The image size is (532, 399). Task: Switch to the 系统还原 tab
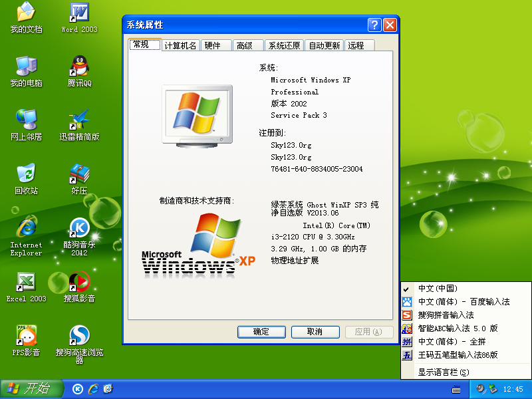click(284, 45)
